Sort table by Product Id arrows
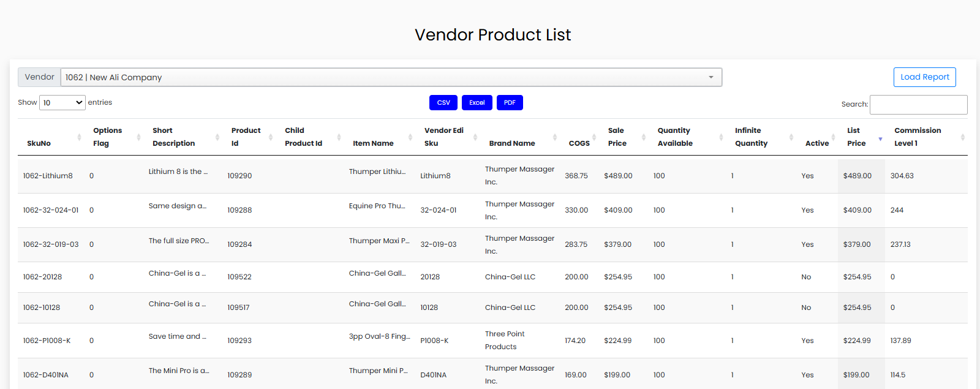Image resolution: width=980 pixels, height=389 pixels. 271,137
